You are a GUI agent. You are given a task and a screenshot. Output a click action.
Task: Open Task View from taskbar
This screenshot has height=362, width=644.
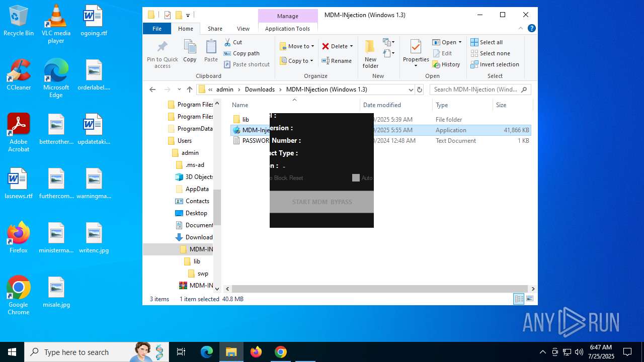181,352
